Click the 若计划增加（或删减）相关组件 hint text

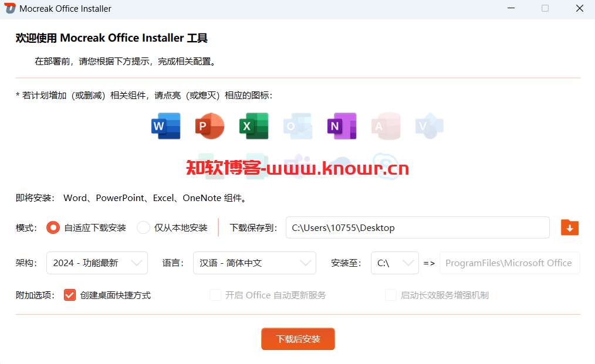point(144,95)
